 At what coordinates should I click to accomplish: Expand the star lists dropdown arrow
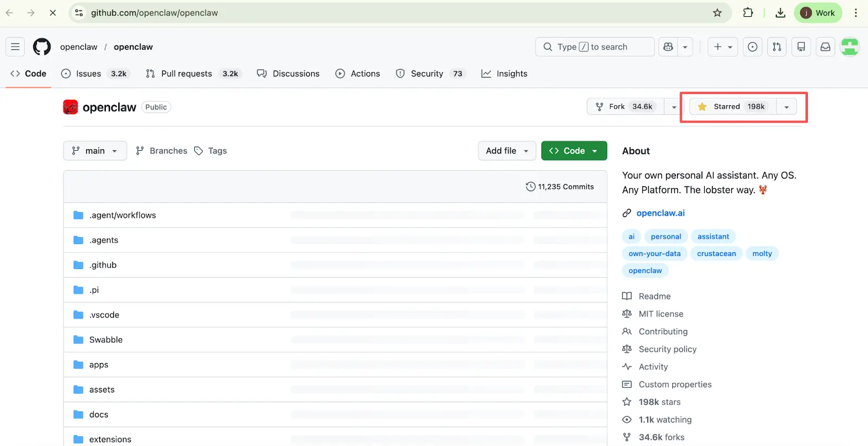[787, 107]
